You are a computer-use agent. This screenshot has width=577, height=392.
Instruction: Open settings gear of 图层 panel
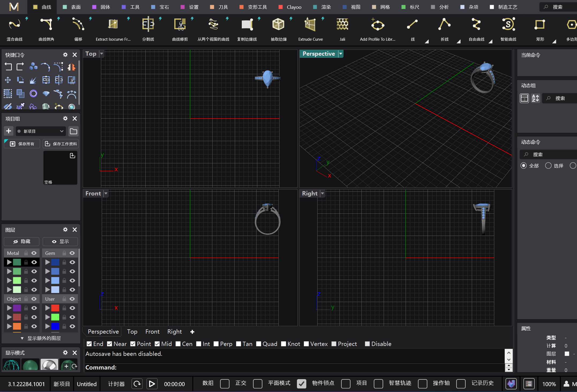(65, 229)
